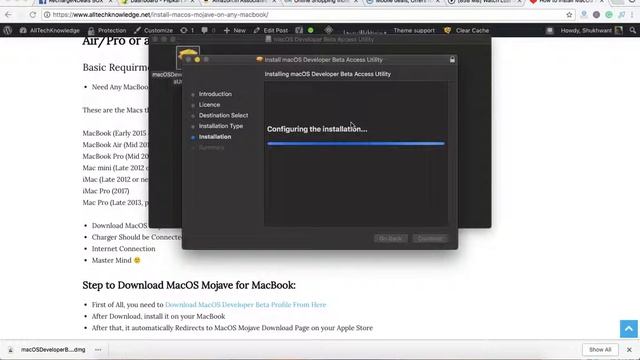
Task: Select the greyed Summary installer step
Action: [211, 147]
